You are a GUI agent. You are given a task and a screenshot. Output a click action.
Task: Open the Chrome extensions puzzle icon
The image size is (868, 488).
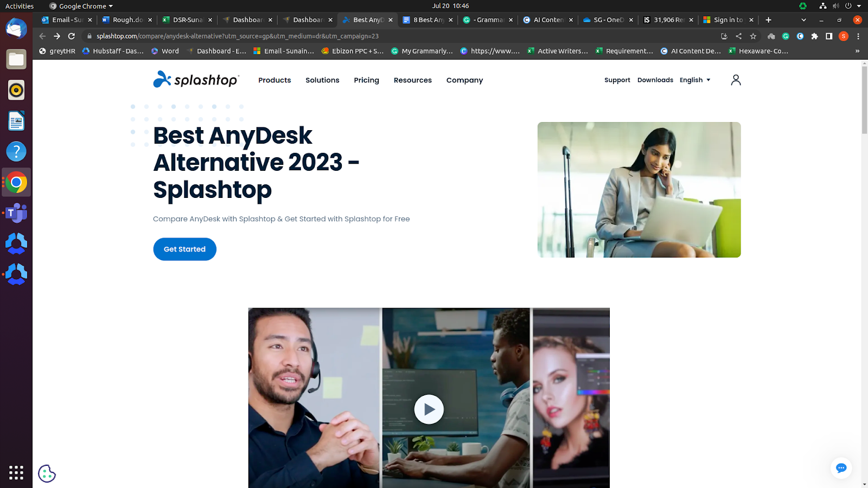coord(814,36)
